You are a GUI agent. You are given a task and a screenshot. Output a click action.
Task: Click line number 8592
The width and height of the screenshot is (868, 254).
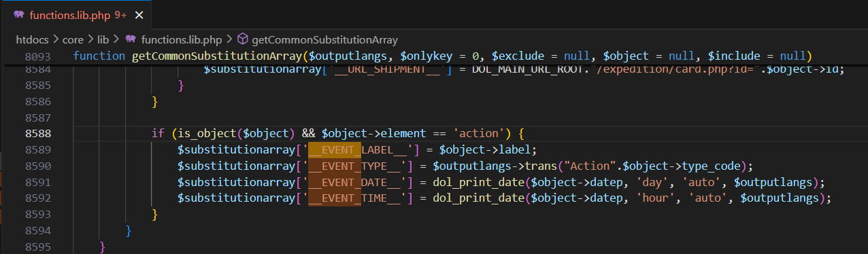(39, 198)
